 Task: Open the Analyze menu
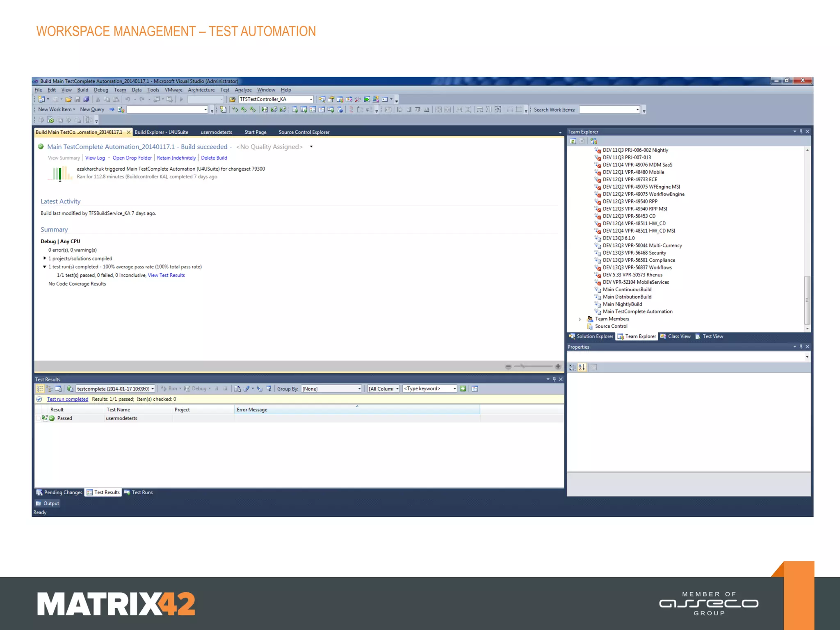click(243, 90)
